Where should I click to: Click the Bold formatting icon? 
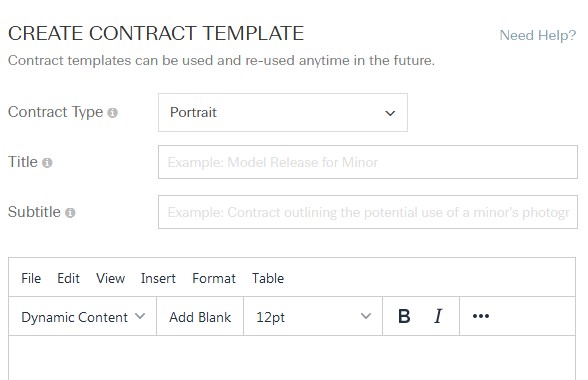click(x=404, y=316)
